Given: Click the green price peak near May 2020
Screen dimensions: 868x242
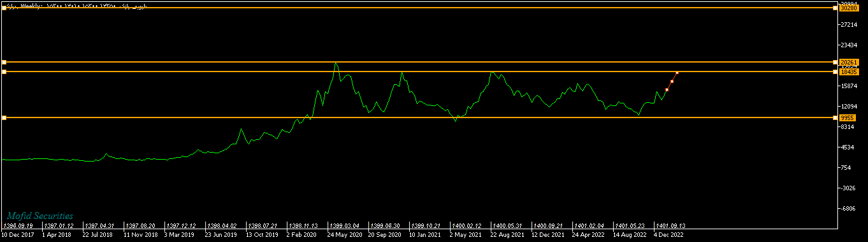Looking at the screenshot, I should point(336,64).
